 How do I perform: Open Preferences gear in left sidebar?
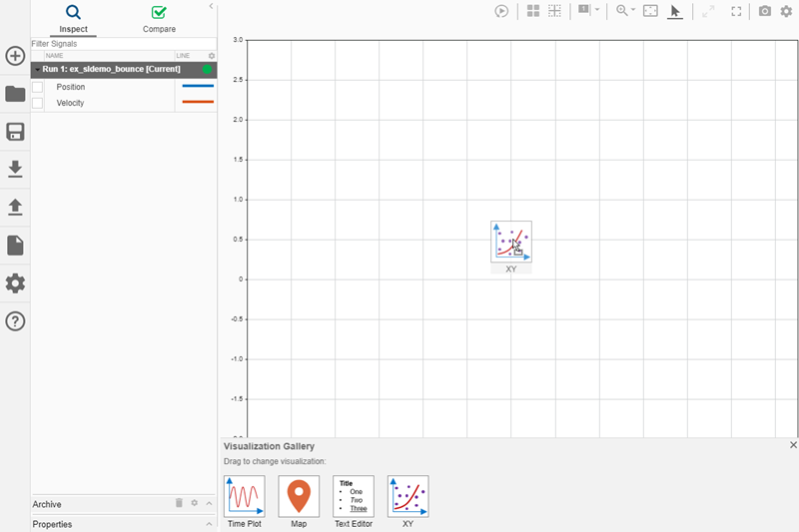point(15,283)
